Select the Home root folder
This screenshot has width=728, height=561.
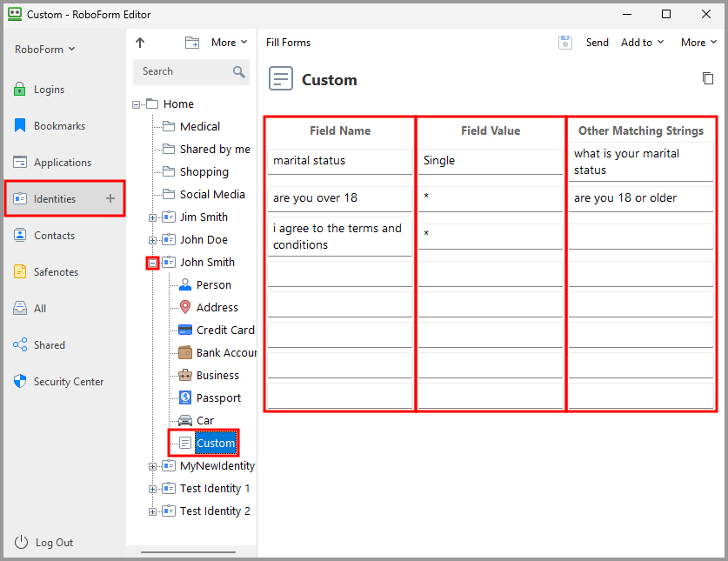[x=170, y=104]
